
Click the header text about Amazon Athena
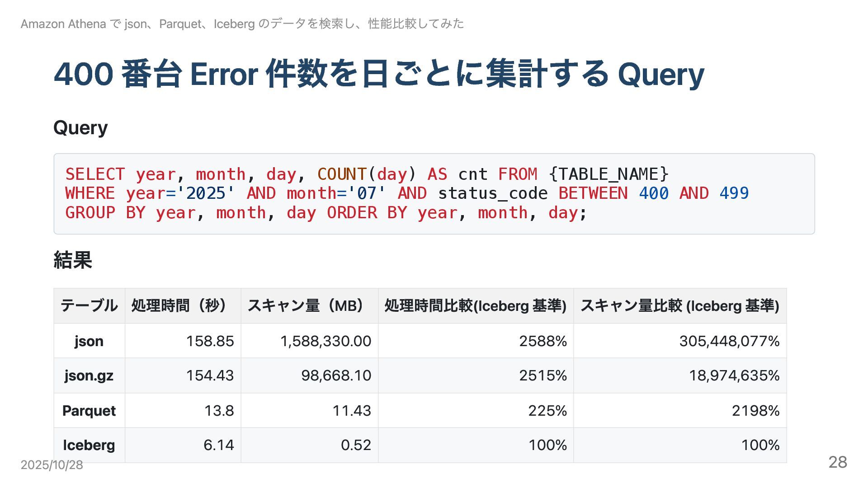tap(242, 24)
